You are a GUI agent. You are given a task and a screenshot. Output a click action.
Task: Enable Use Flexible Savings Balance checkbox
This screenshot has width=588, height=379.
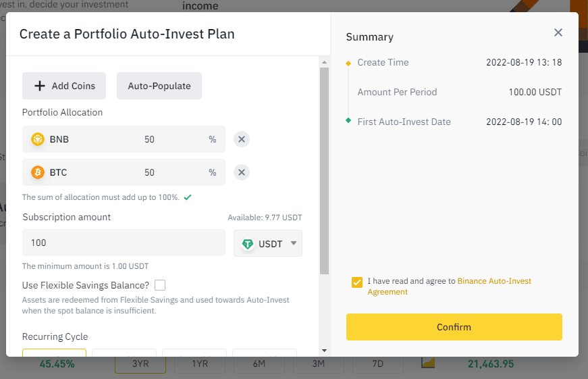[160, 285]
